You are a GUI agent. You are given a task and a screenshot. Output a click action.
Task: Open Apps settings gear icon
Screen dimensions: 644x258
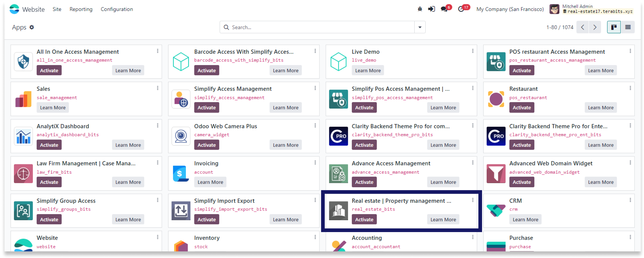coord(32,27)
